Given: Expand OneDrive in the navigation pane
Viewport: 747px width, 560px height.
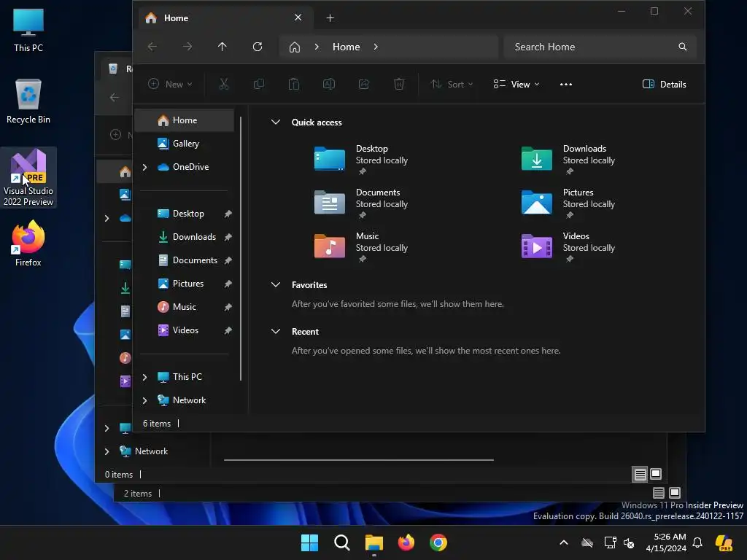Looking at the screenshot, I should (145, 167).
